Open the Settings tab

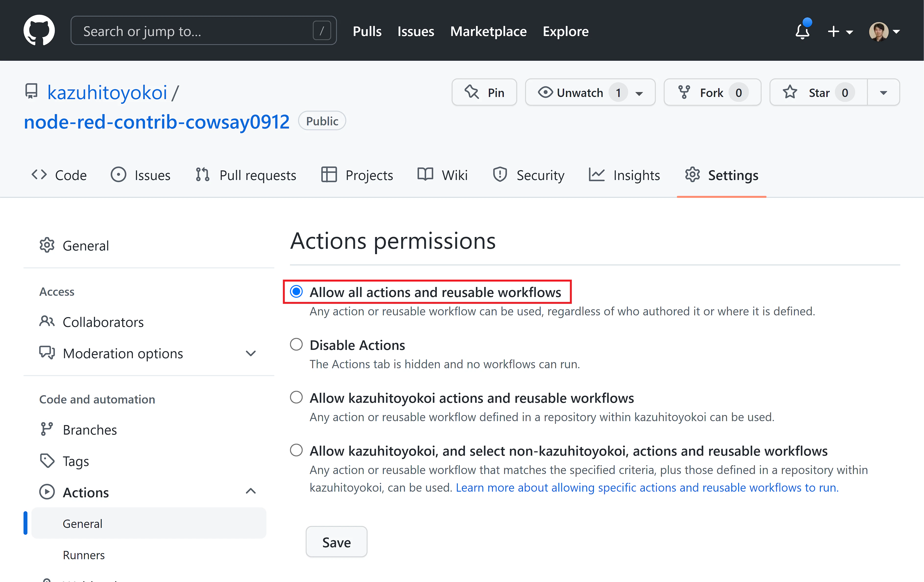tap(721, 175)
